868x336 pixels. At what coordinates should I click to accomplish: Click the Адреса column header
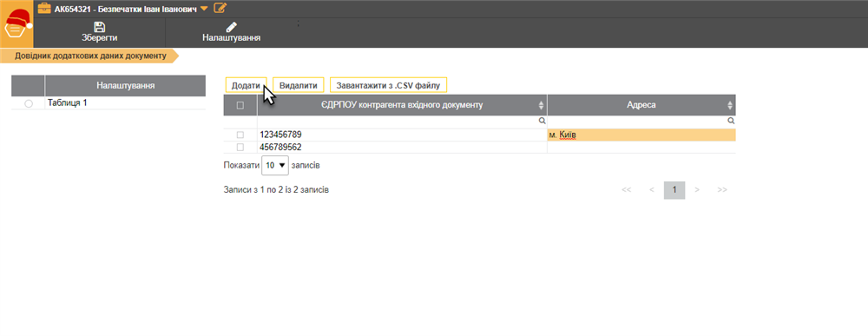pos(641,105)
